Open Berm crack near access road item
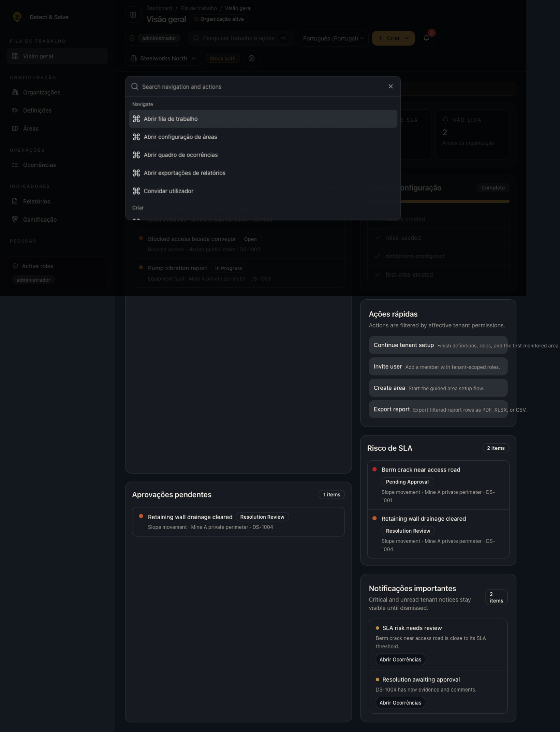 tap(438, 485)
